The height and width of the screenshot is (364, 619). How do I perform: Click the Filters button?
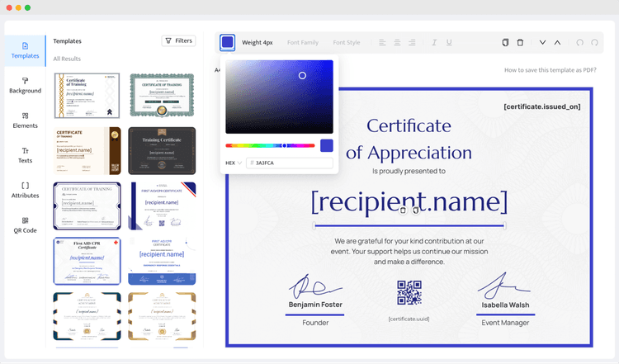click(179, 40)
